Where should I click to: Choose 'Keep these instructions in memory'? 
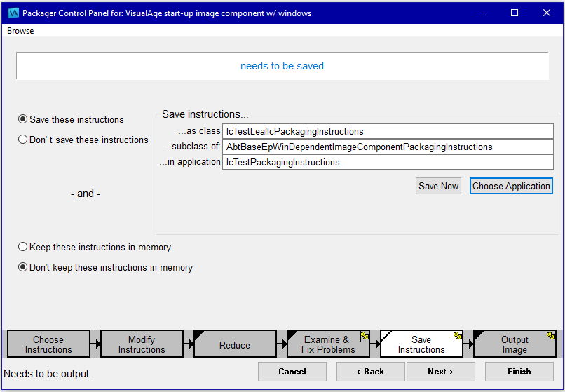(23, 247)
